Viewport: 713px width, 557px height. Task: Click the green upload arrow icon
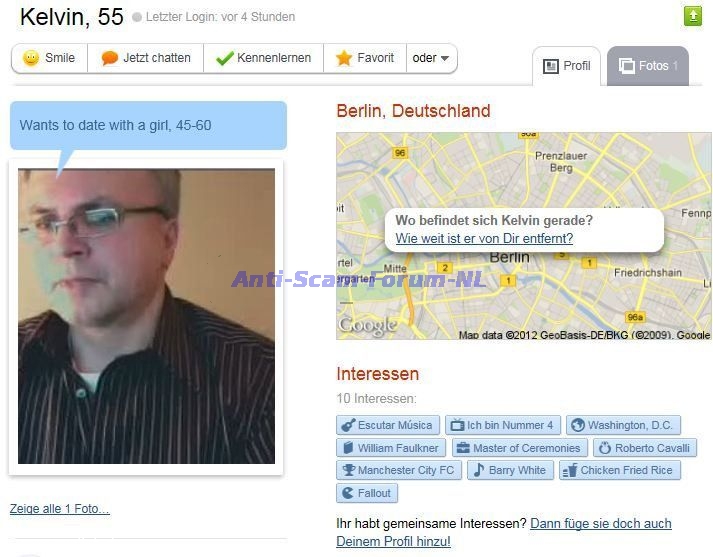point(693,16)
